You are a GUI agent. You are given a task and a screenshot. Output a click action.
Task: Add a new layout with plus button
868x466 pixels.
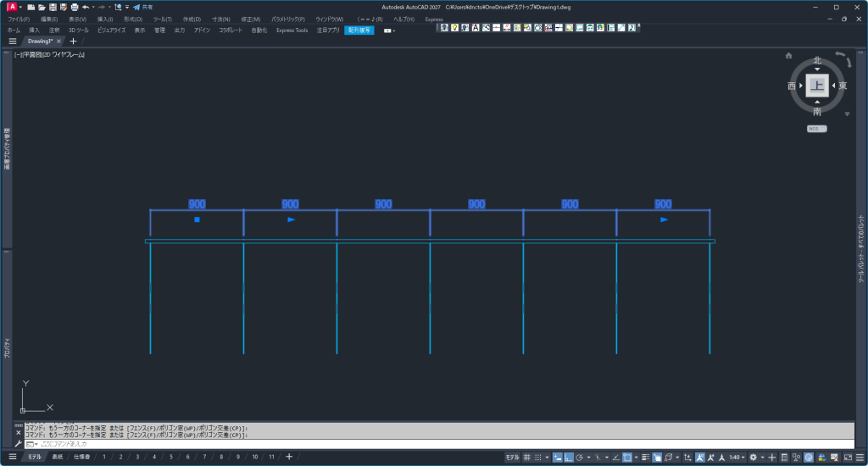pos(289,458)
